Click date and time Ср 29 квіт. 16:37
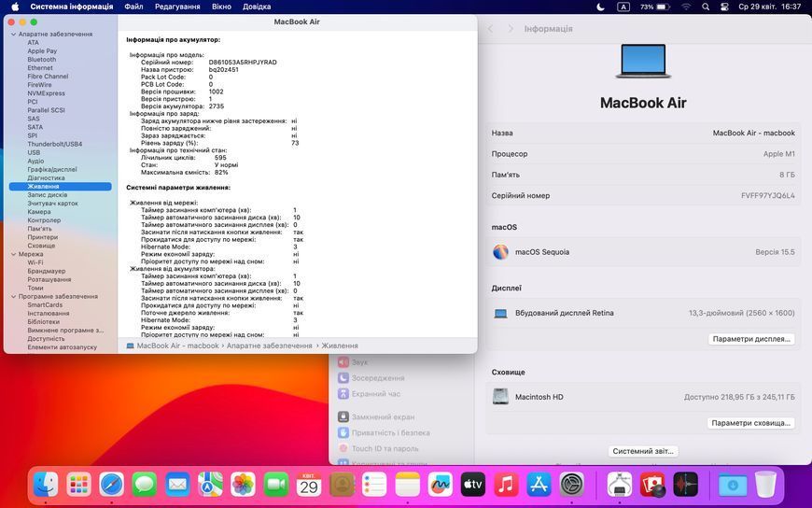 click(x=770, y=7)
